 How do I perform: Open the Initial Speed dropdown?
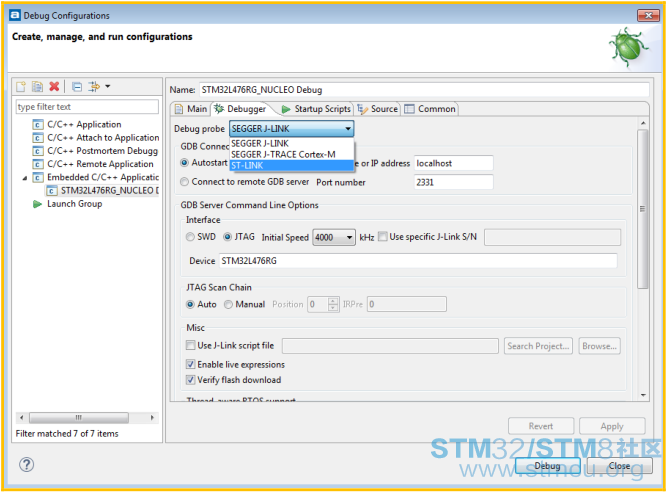(x=334, y=237)
